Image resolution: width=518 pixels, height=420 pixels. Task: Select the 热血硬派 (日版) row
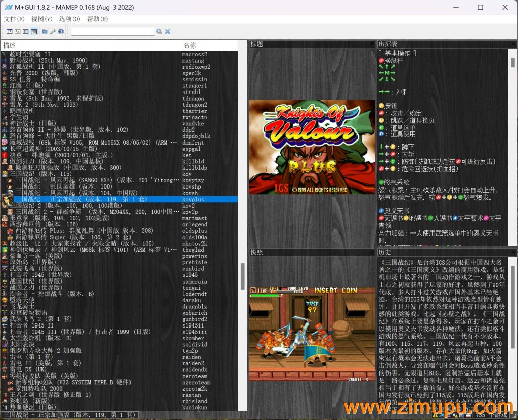[x=119, y=407]
